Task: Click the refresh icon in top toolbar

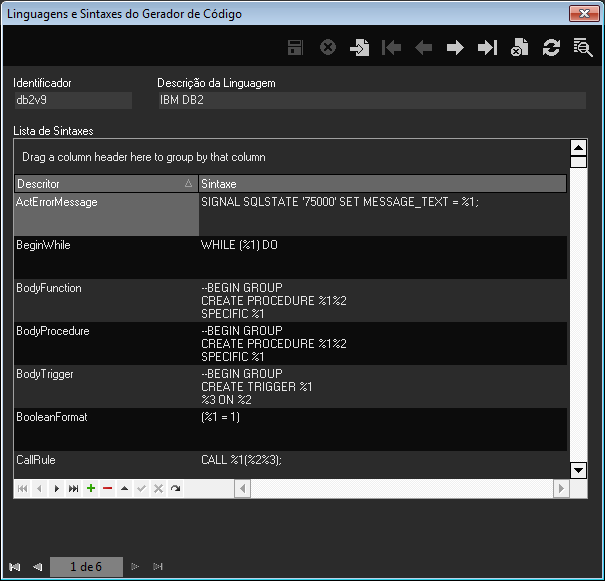Action: click(551, 48)
